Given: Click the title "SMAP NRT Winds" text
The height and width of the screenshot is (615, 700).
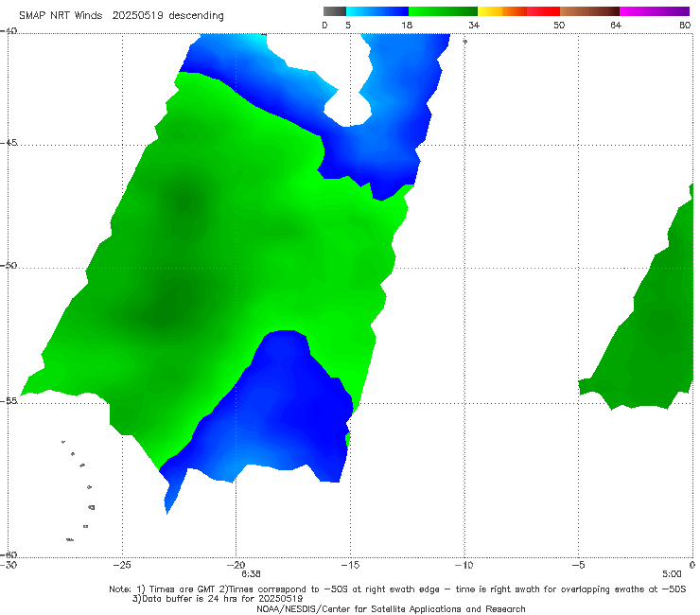Looking at the screenshot, I should click(61, 15).
